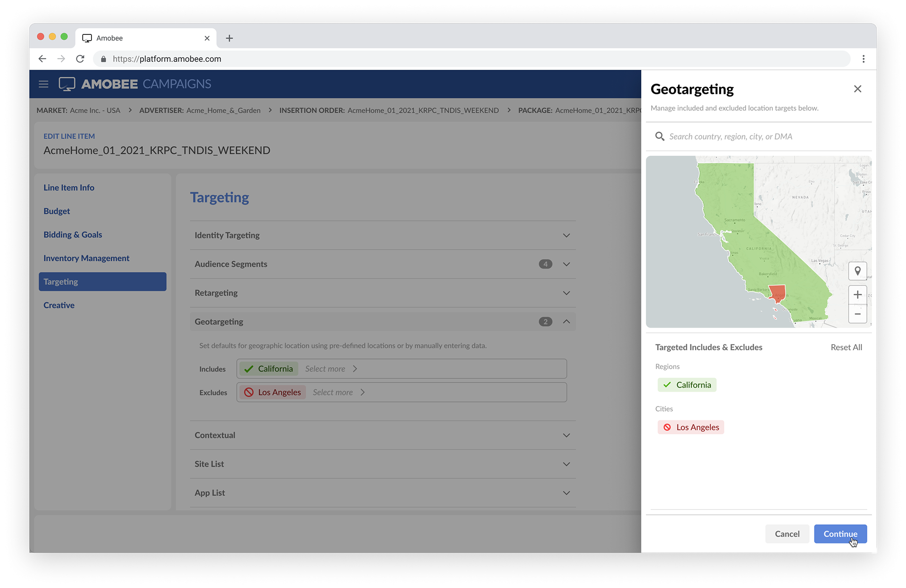Click the Nevada label on the map
Screen dimensions: 906x588
(800, 197)
